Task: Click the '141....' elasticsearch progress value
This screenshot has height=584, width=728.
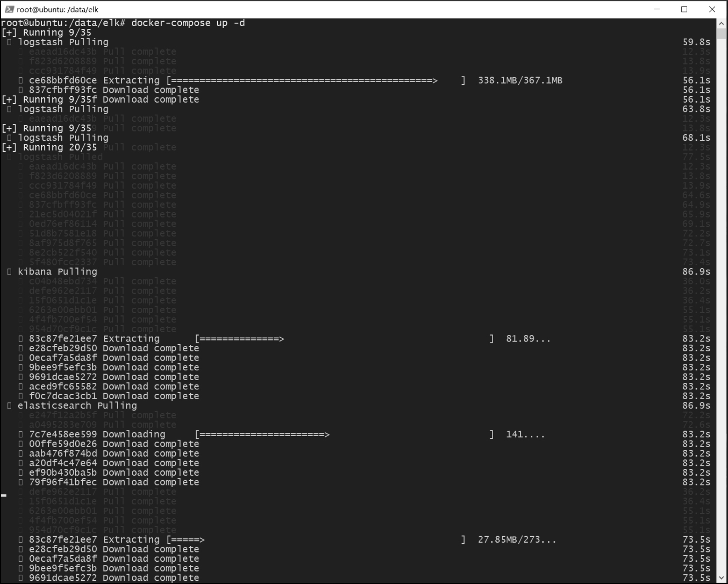Action: [526, 434]
